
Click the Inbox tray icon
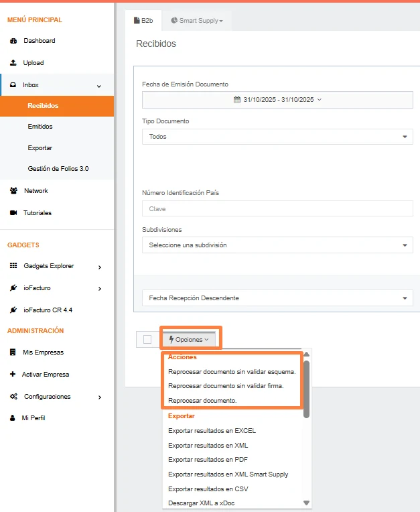[13, 85]
